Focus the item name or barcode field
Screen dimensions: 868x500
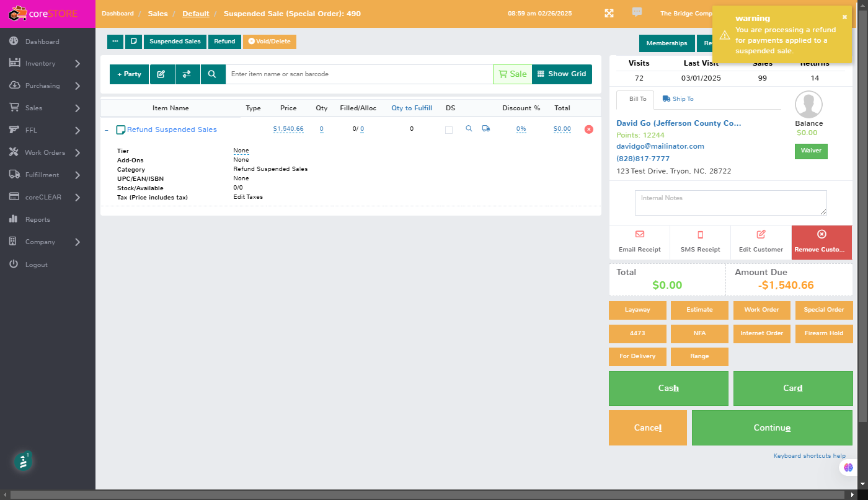pyautogui.click(x=360, y=74)
